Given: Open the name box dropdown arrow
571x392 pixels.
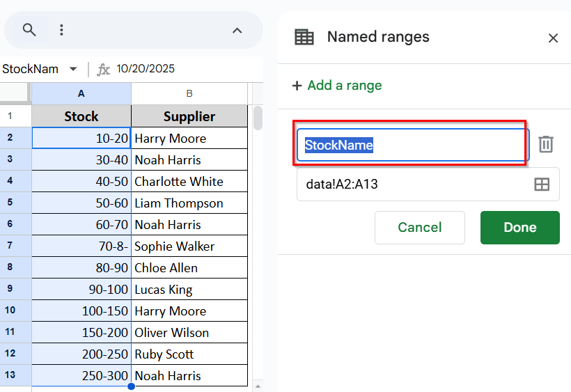Looking at the screenshot, I should (x=73, y=69).
